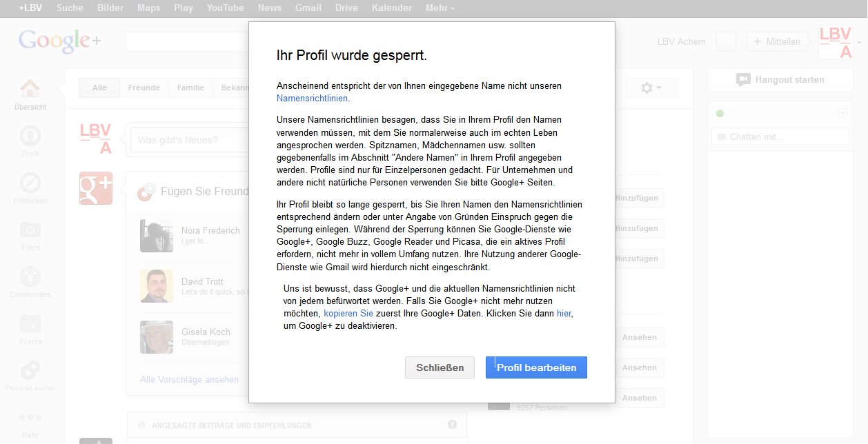Open the Personen suchen icon
Image resolution: width=868 pixels, height=444 pixels.
30,371
